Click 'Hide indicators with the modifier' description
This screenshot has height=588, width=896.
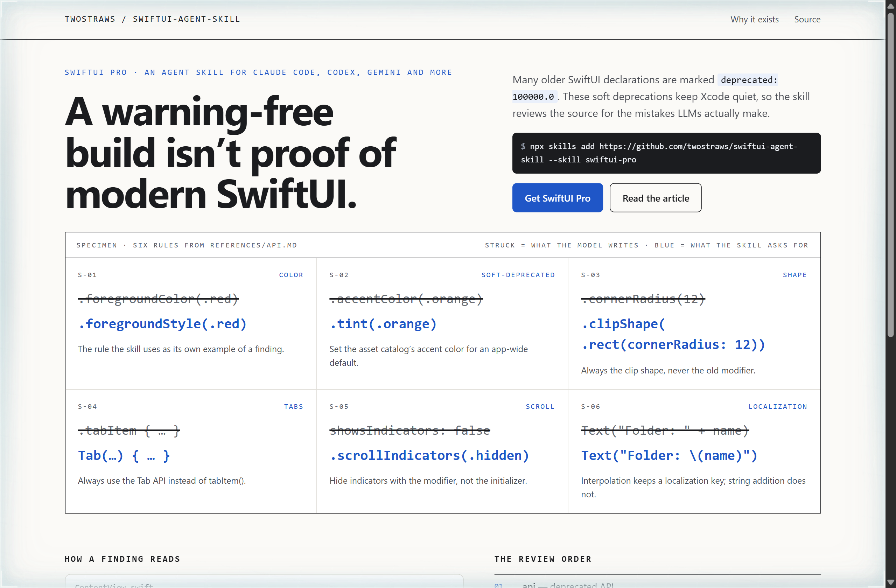point(428,481)
